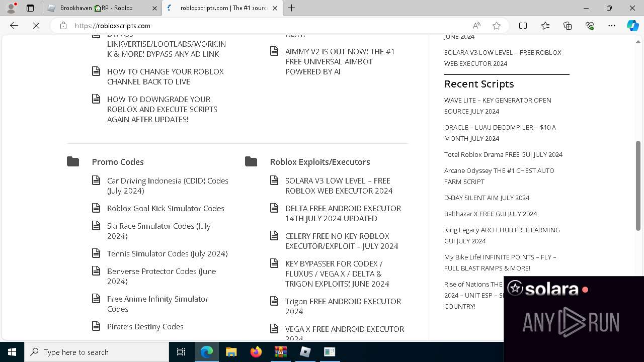Open a new tab with plus button
The image size is (644, 362).
pos(291,8)
